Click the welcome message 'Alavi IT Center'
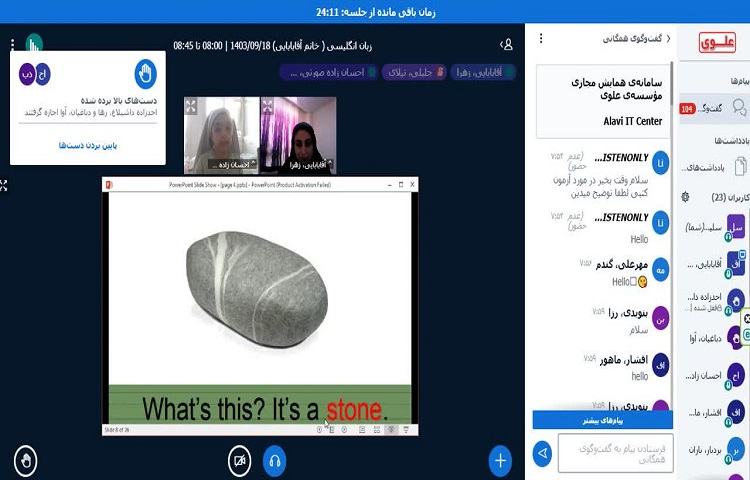750x480 pixels. tap(632, 121)
